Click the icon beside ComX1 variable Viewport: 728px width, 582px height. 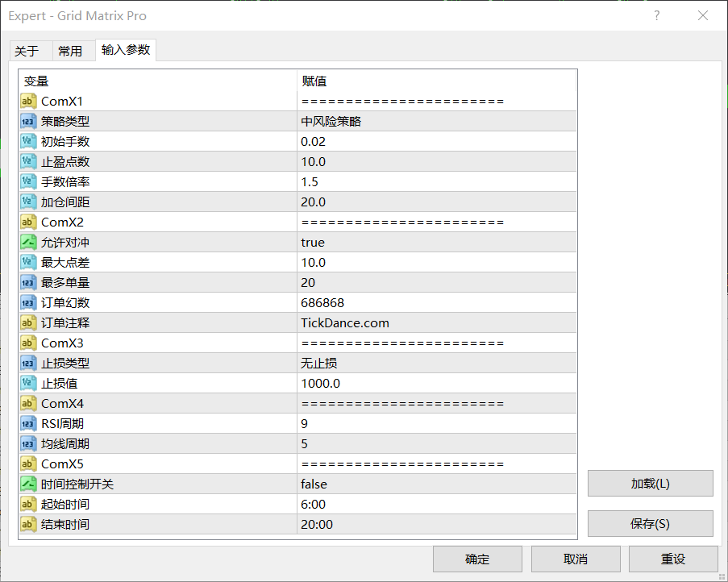[x=28, y=101]
